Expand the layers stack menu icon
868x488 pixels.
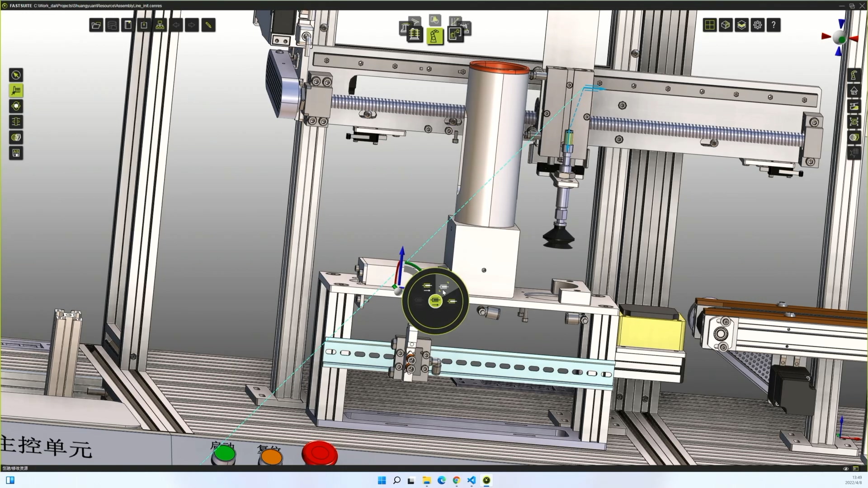pyautogui.click(x=741, y=25)
